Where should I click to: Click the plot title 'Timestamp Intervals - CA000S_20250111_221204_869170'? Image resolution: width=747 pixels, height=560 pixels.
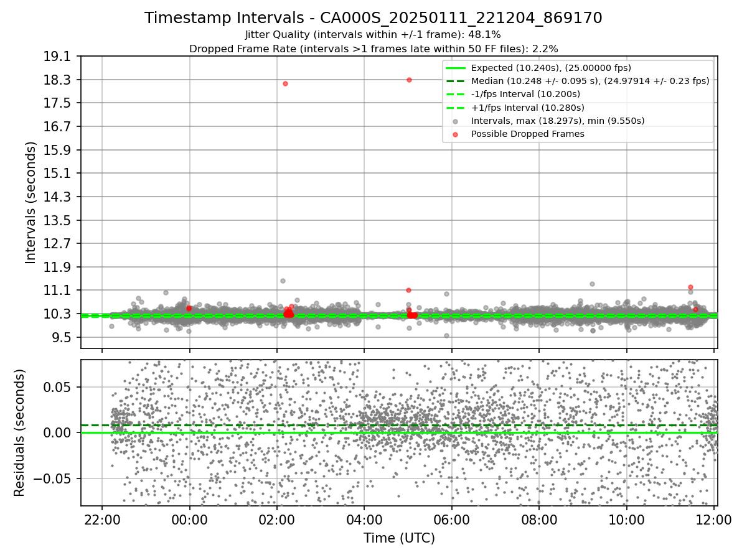pyautogui.click(x=374, y=18)
